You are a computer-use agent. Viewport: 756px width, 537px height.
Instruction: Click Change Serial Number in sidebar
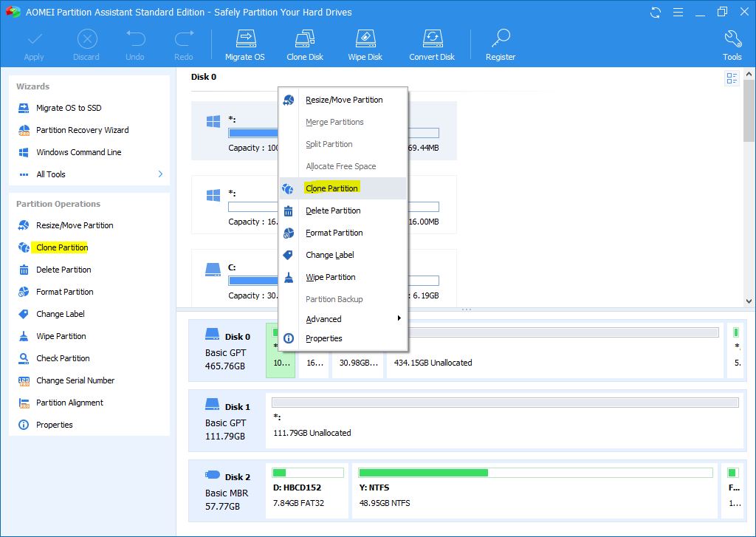click(75, 380)
